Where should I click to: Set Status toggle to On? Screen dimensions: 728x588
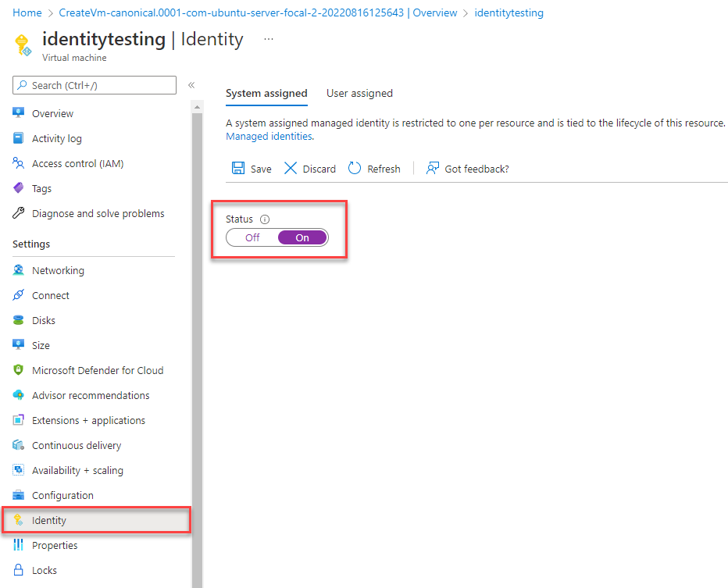click(302, 237)
